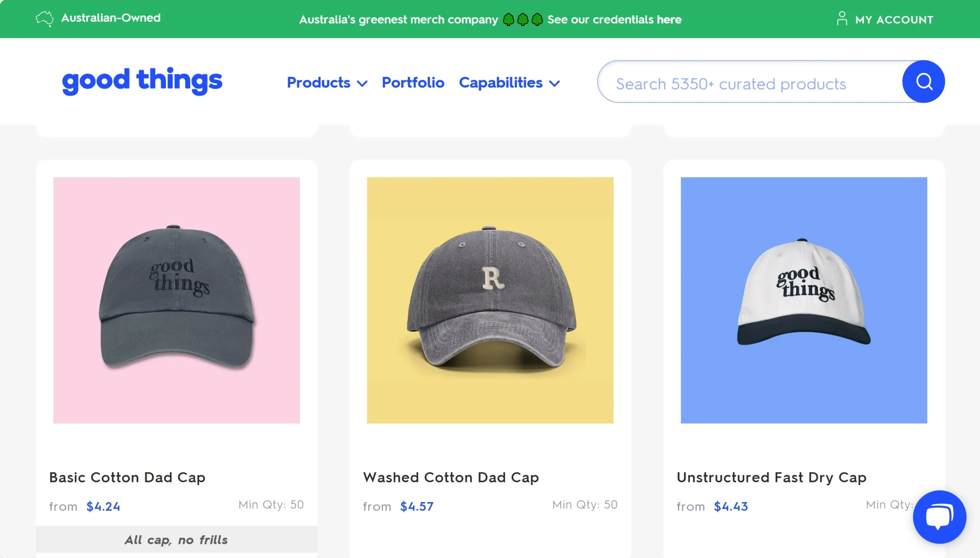Open the Capabilities menu
The image size is (980, 558).
click(x=501, y=83)
